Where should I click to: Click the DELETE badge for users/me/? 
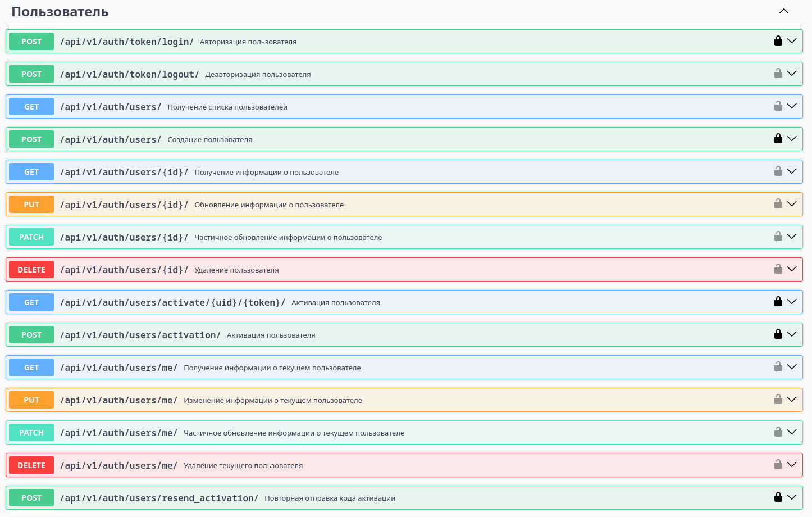[x=31, y=465]
